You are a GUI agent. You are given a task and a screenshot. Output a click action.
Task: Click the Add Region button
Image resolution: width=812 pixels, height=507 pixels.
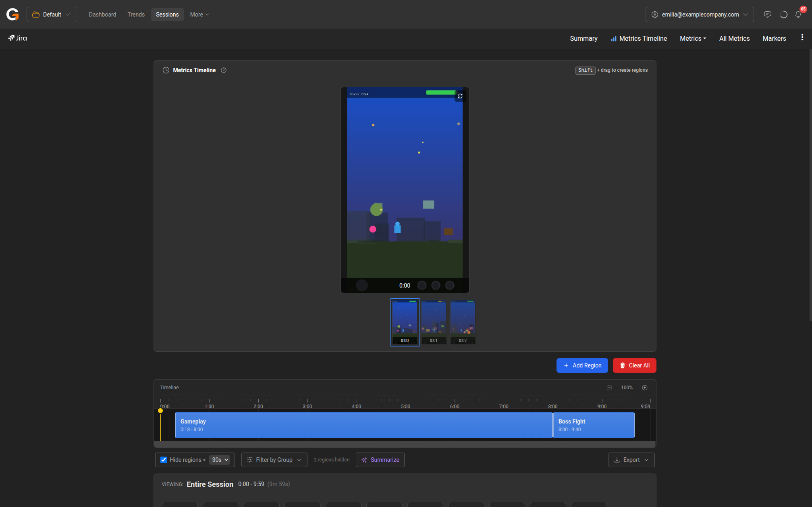point(582,365)
